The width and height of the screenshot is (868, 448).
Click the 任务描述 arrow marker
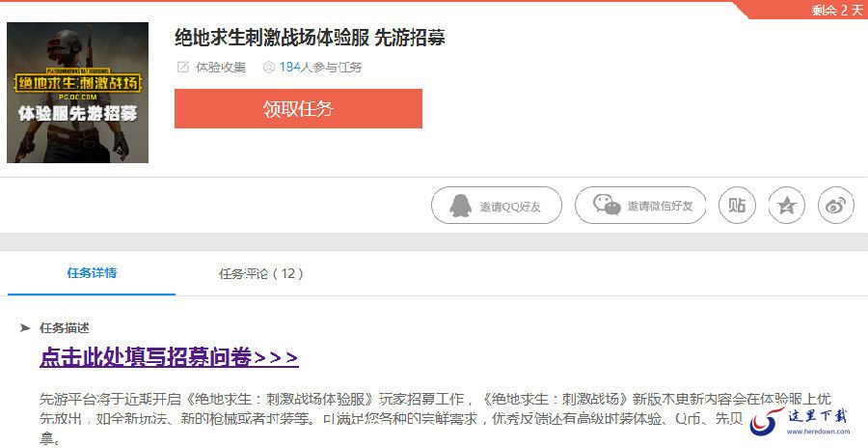coord(25,327)
